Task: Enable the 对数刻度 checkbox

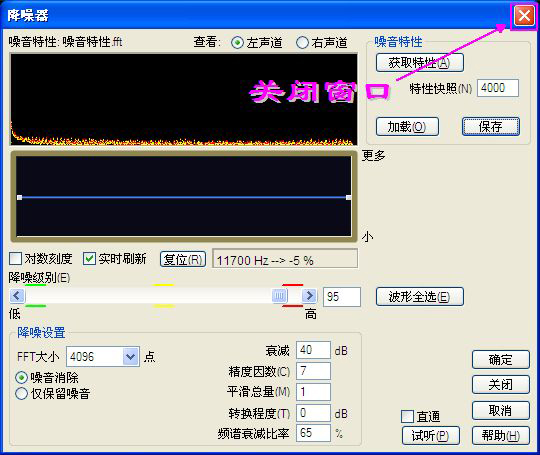Action: pyautogui.click(x=15, y=259)
